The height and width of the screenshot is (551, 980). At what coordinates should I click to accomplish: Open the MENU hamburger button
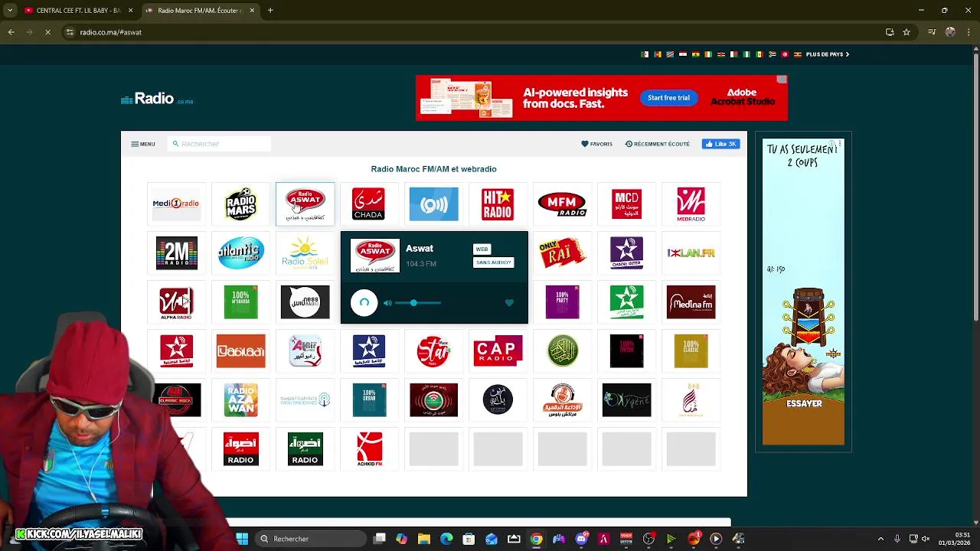(x=142, y=144)
